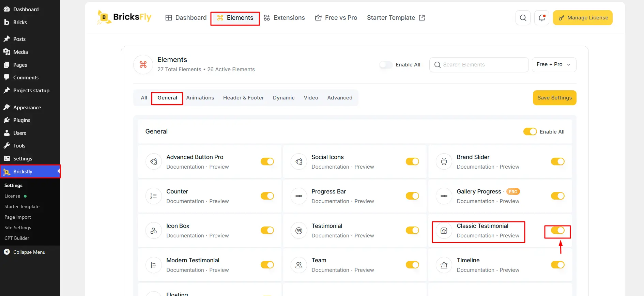Click the Icon Box element icon

(154, 231)
